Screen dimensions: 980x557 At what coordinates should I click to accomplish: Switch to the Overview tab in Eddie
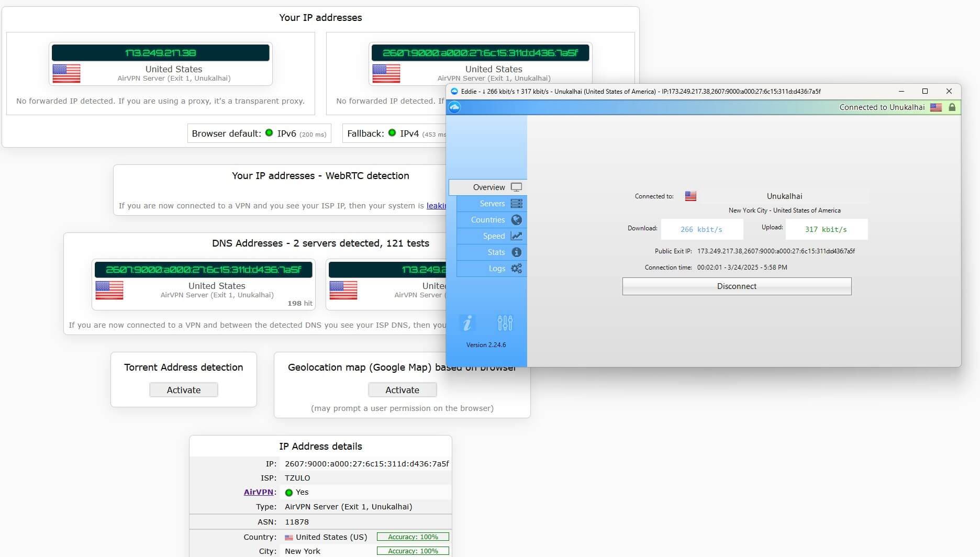tap(488, 187)
